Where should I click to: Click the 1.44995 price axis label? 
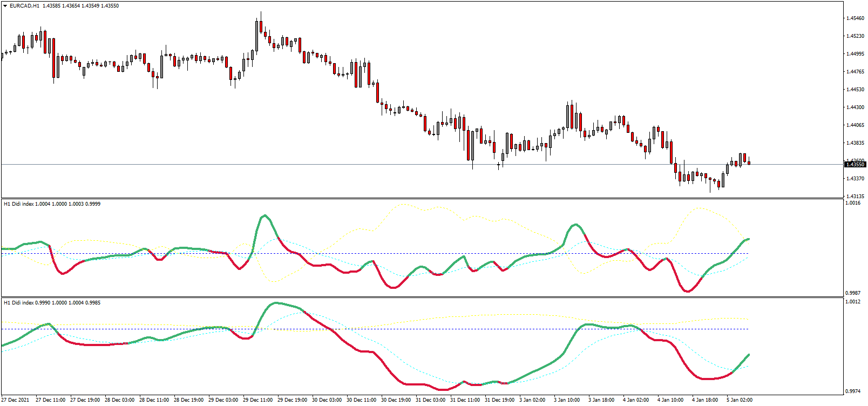click(x=856, y=54)
